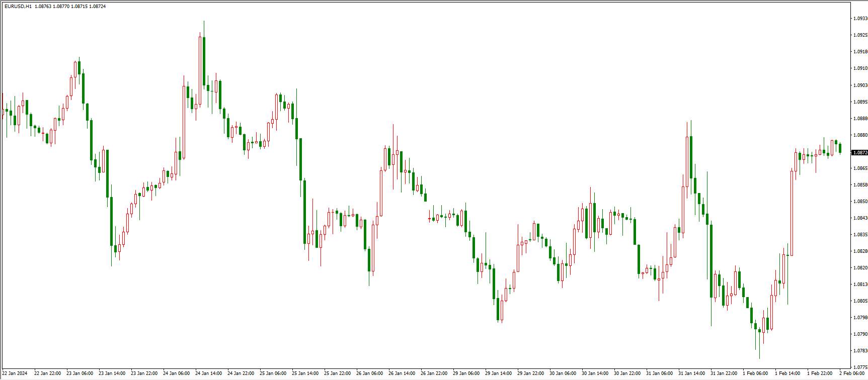Select the 31 Jan 14:00 time label
This screenshot has width=868, height=380.
pos(692,373)
